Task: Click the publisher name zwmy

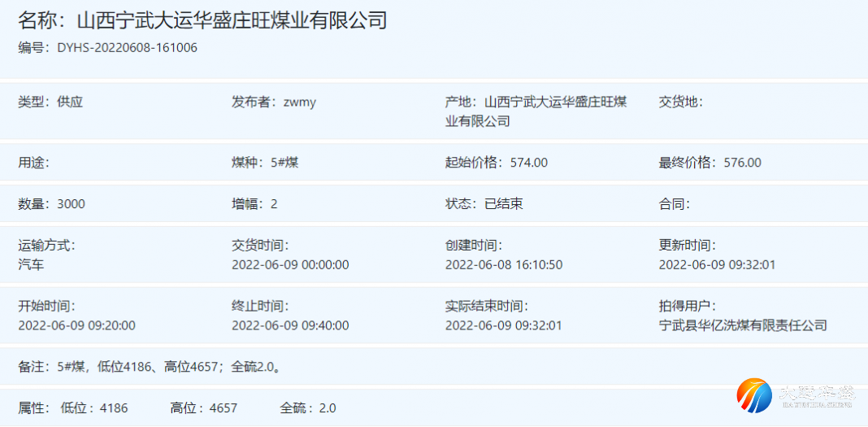Action: tap(299, 102)
